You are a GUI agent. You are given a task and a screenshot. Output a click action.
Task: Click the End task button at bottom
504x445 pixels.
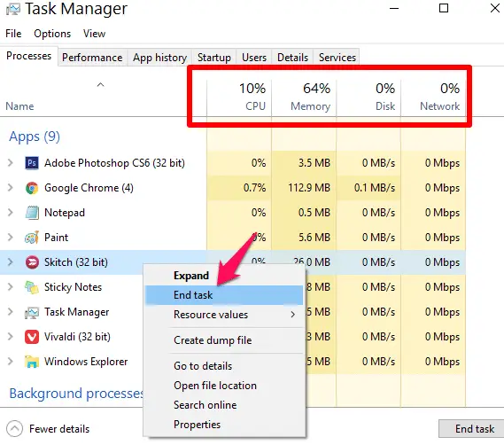click(471, 428)
